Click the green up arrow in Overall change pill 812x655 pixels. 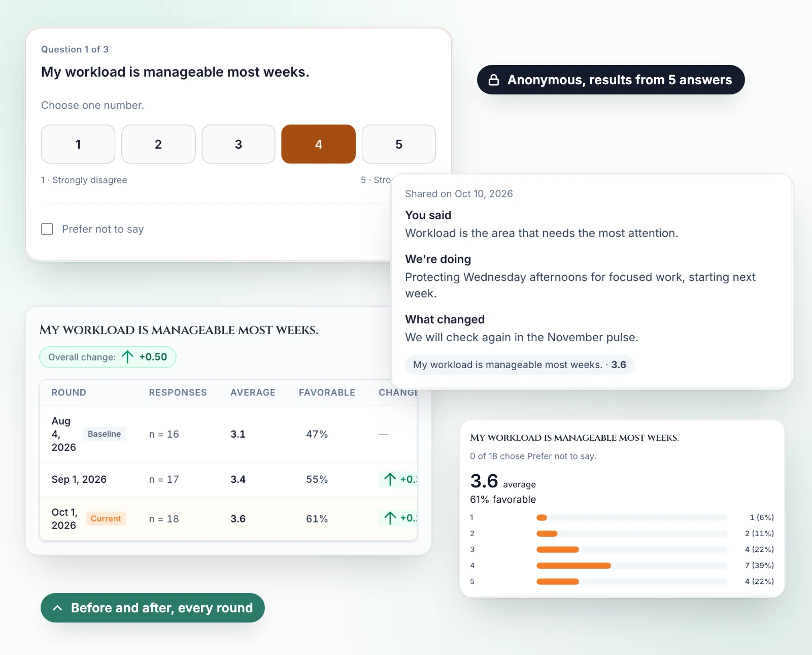[128, 357]
